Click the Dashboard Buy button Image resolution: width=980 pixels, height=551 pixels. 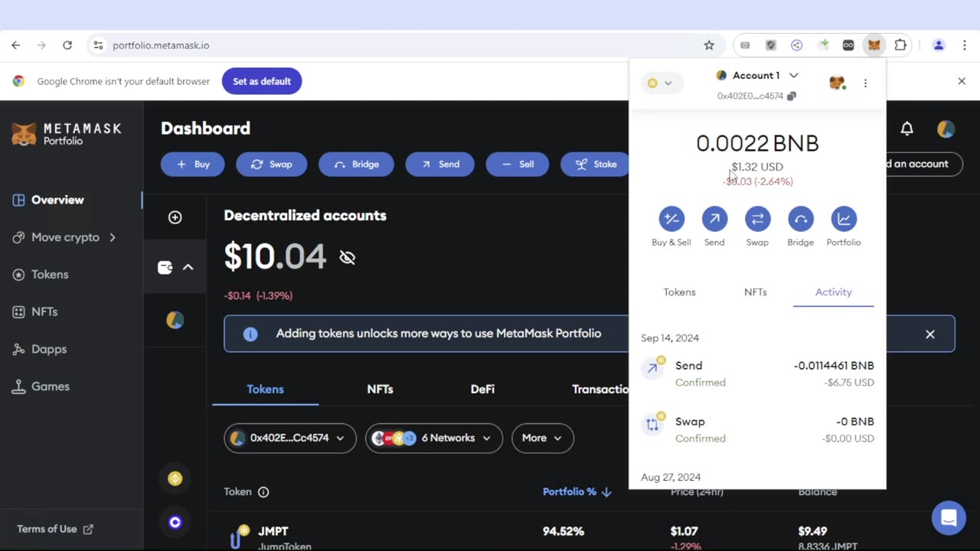click(193, 164)
